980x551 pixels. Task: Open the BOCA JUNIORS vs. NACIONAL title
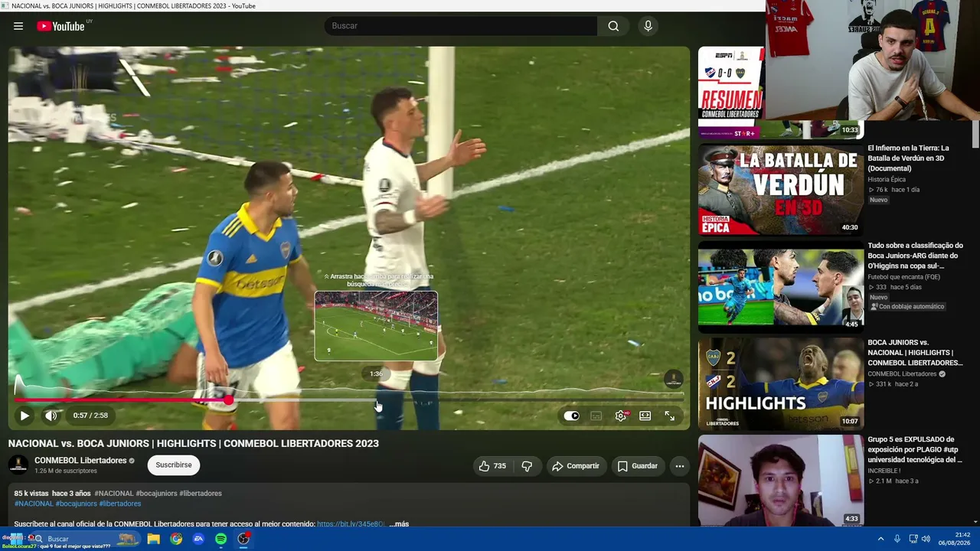point(916,353)
